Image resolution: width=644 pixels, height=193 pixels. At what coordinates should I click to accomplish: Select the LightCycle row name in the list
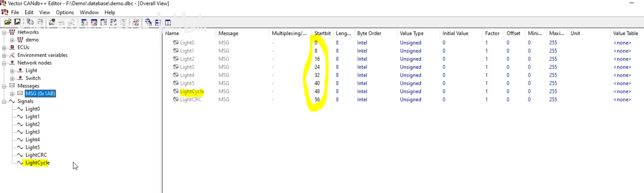[192, 91]
